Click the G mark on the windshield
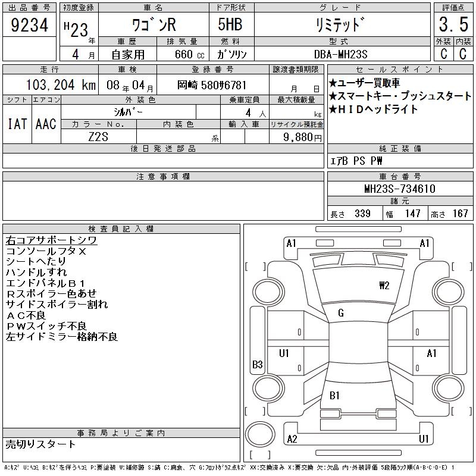This screenshot has width=476, height=476. coord(341,313)
